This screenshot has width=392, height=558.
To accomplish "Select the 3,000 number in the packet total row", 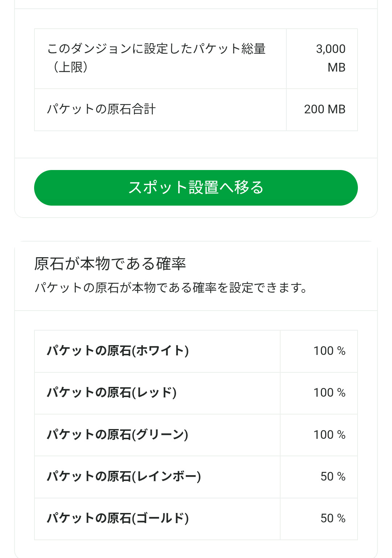I will pyautogui.click(x=330, y=49).
